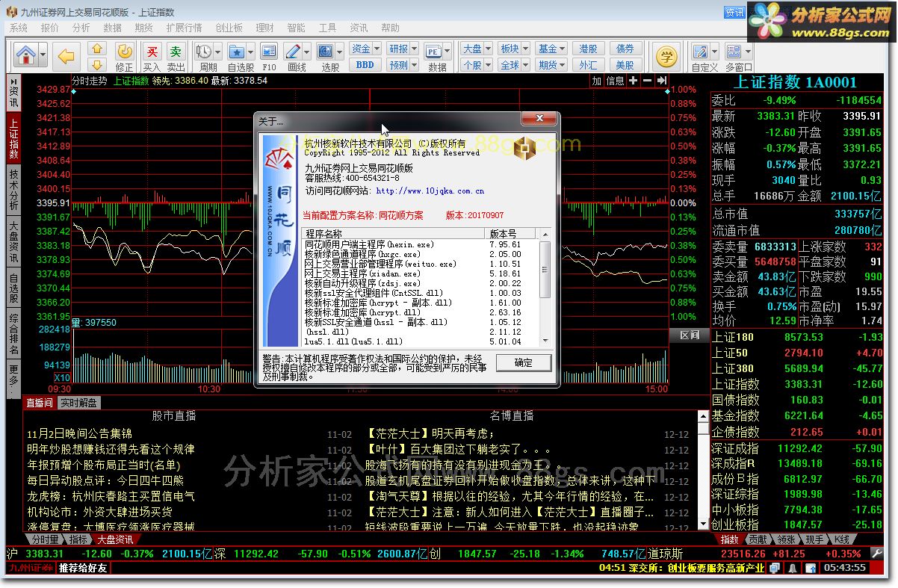This screenshot has width=898, height=588.
Task: Open the 扩展行情 menu
Action: 184,28
